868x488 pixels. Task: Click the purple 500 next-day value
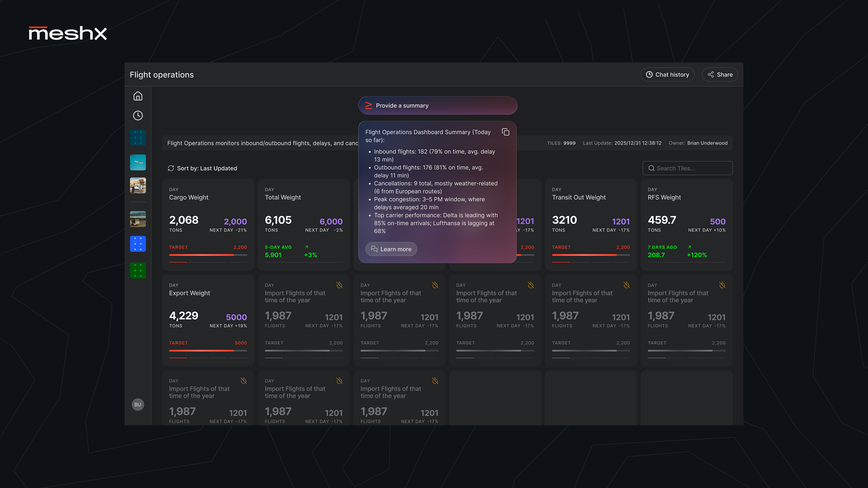point(717,221)
